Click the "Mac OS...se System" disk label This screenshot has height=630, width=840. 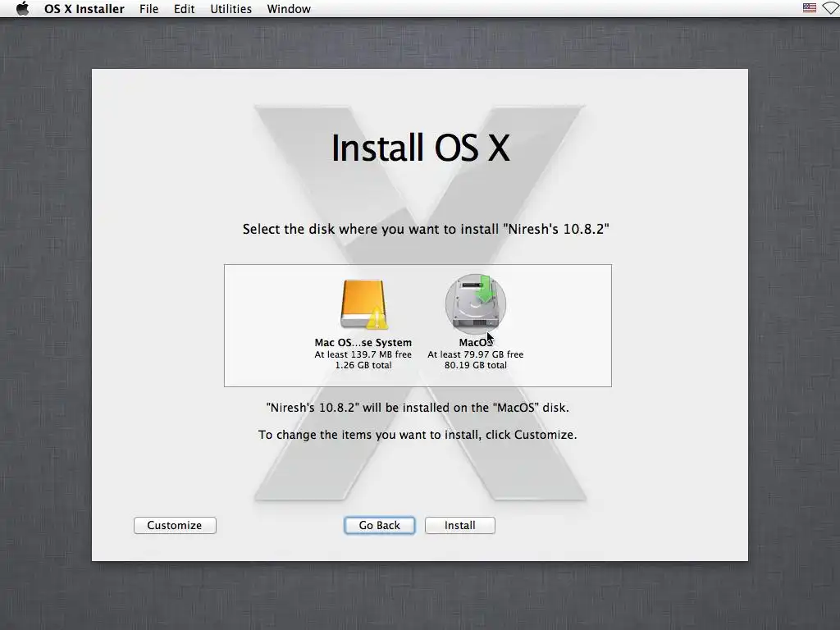[363, 342]
